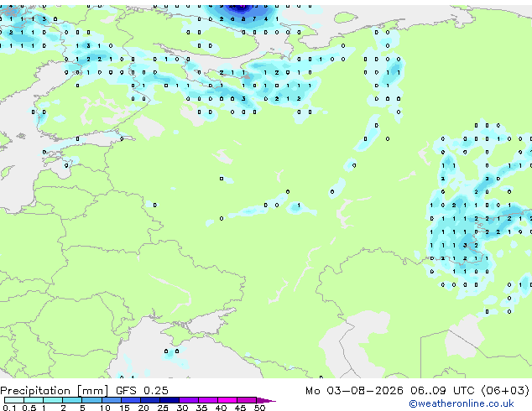Select the 40–45 mm magenta legend swatch
This screenshot has width=532, height=411.
(227, 400)
